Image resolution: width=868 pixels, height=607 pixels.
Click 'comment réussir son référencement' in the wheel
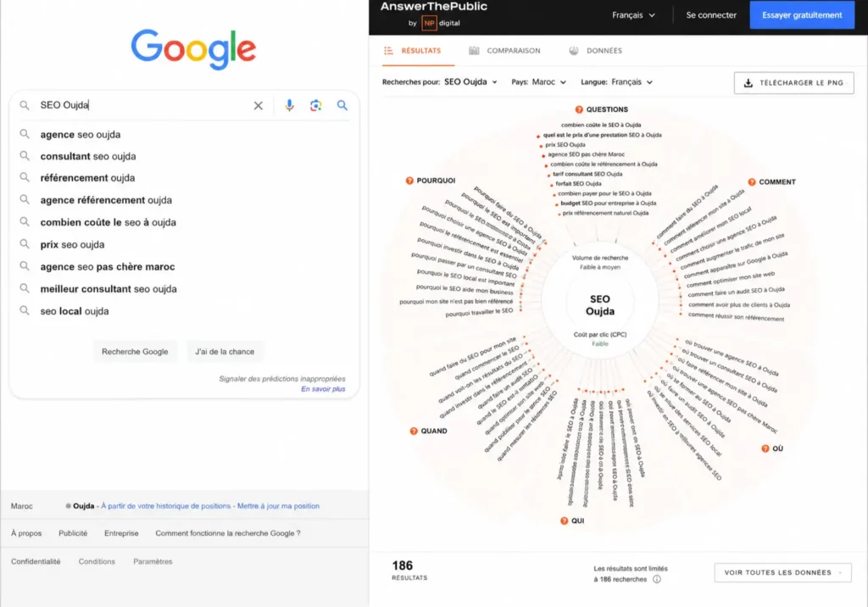coord(737,317)
